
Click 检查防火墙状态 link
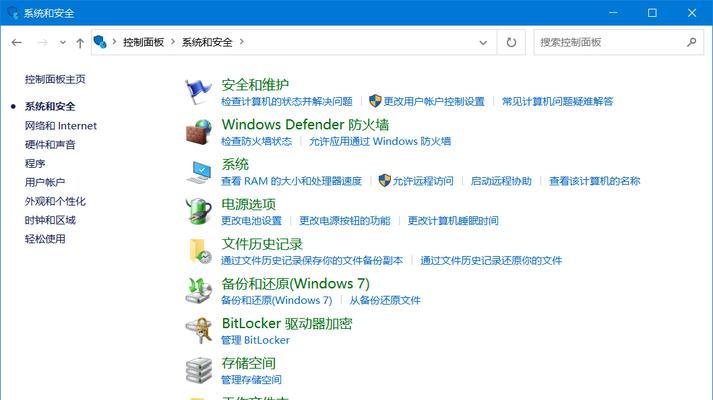pos(256,141)
